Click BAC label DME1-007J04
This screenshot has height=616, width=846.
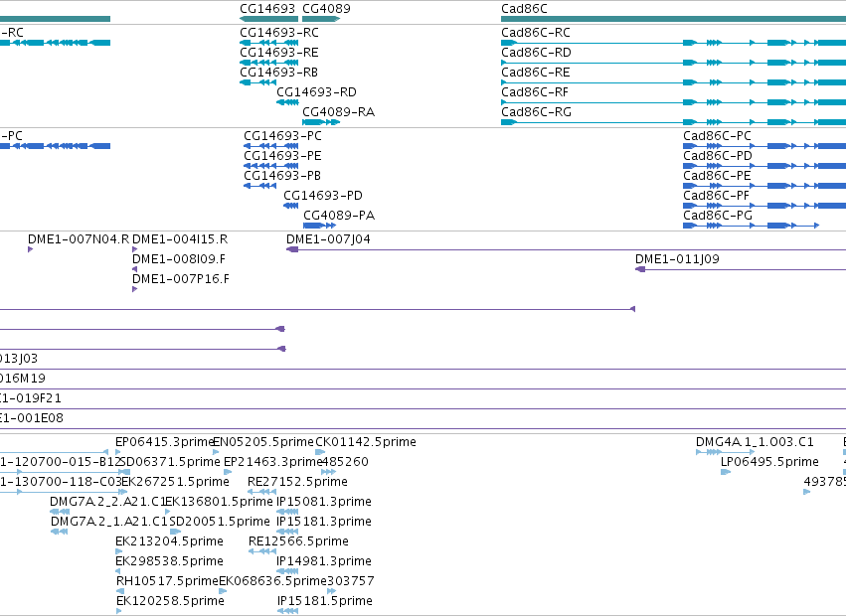(x=328, y=239)
